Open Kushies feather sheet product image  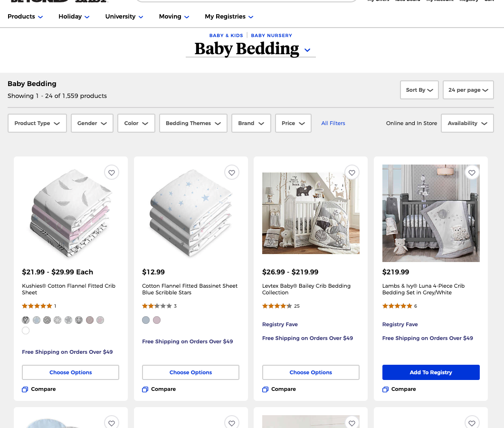point(70,213)
